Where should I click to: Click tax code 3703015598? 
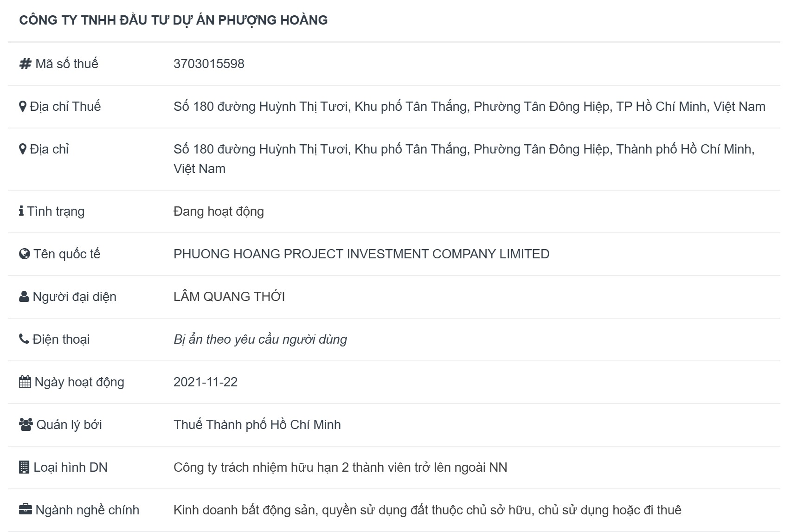pyautogui.click(x=209, y=64)
